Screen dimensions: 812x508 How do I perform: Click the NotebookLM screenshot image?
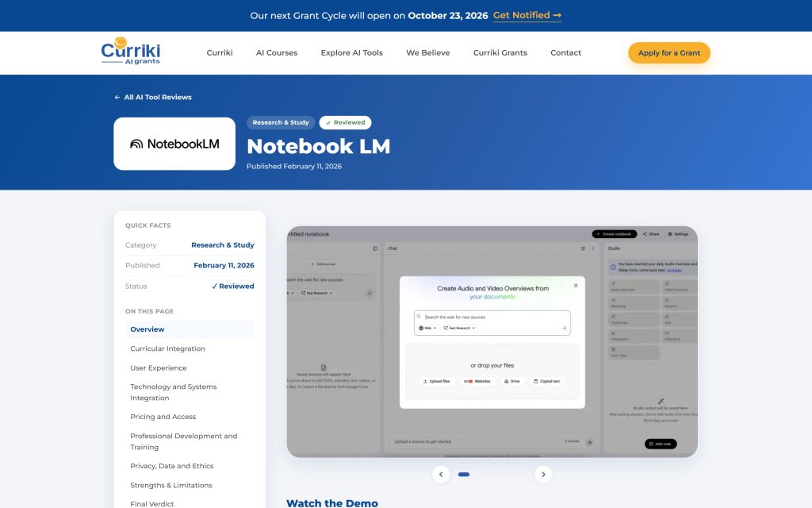click(x=492, y=341)
